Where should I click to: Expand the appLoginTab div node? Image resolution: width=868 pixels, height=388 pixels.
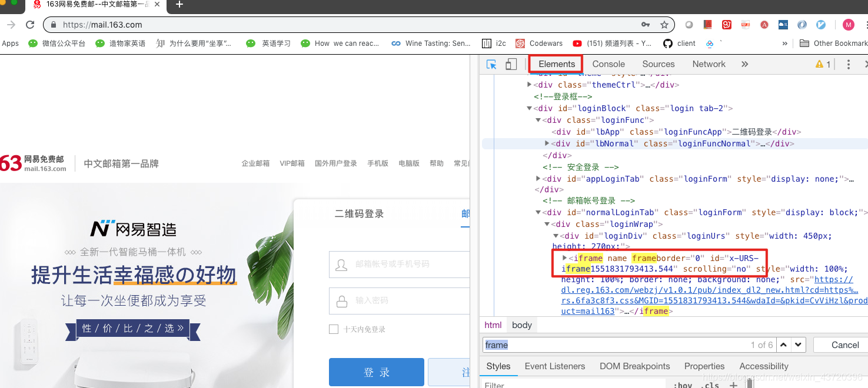pyautogui.click(x=538, y=179)
